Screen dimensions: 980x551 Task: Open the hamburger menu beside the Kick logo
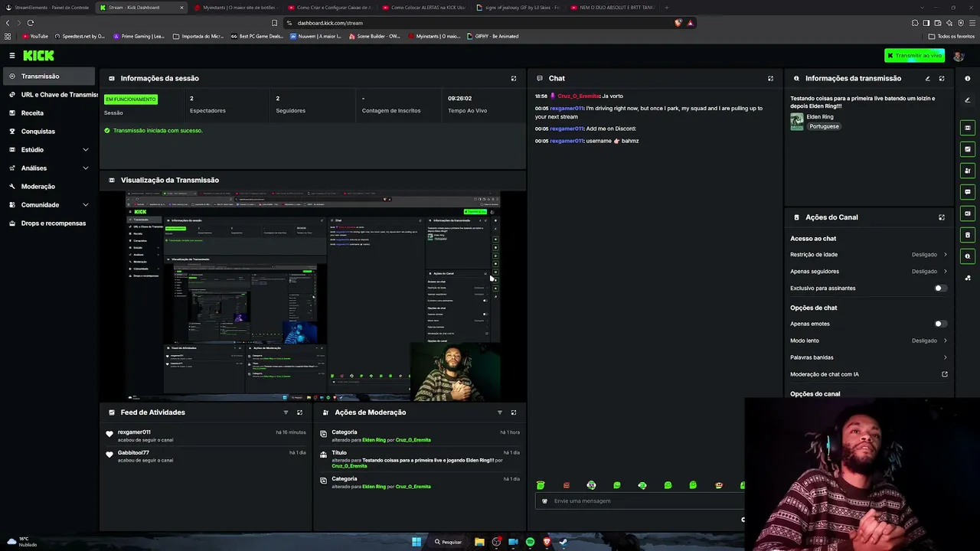click(x=12, y=56)
